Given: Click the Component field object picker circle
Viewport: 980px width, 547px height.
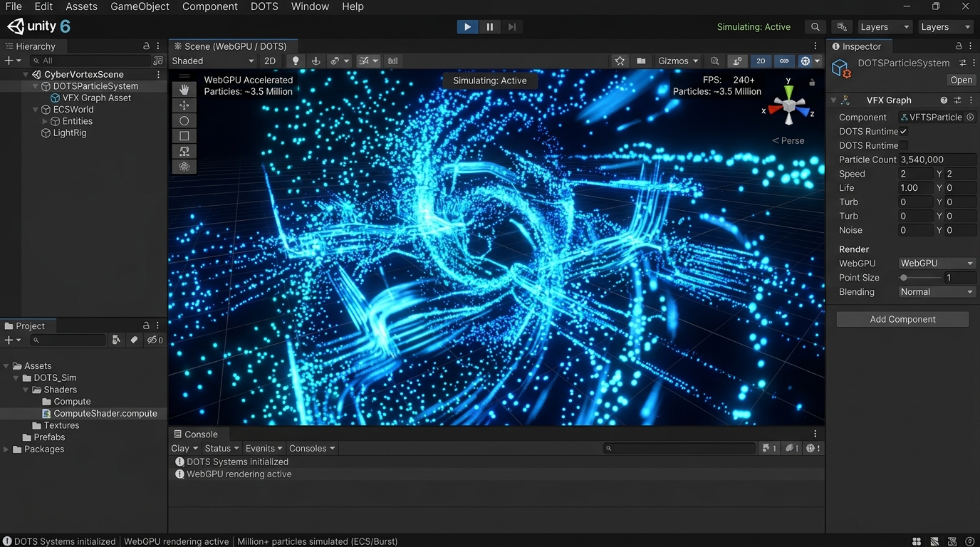Looking at the screenshot, I should (x=970, y=118).
